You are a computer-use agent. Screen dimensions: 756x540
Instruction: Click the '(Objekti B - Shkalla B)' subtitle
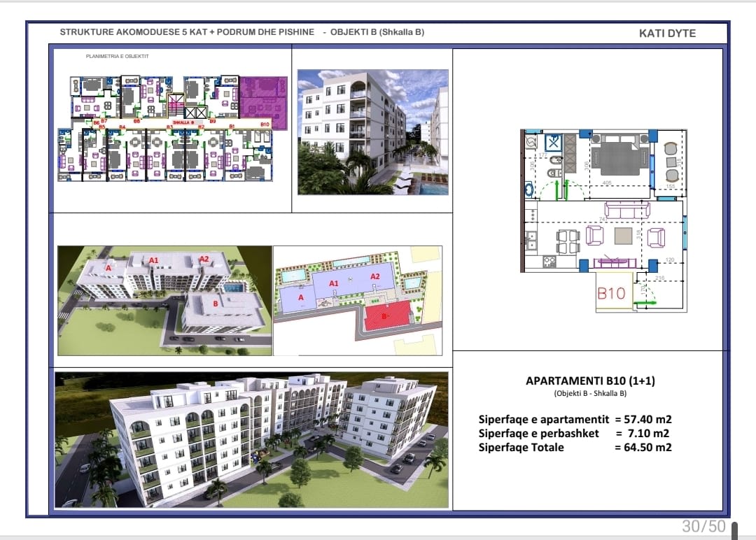(x=590, y=393)
